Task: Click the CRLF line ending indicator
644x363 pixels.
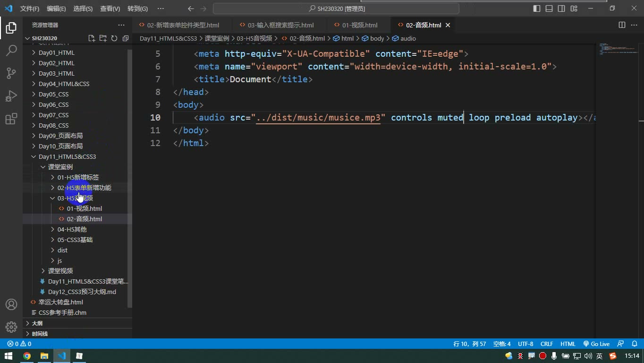Action: pyautogui.click(x=547, y=344)
